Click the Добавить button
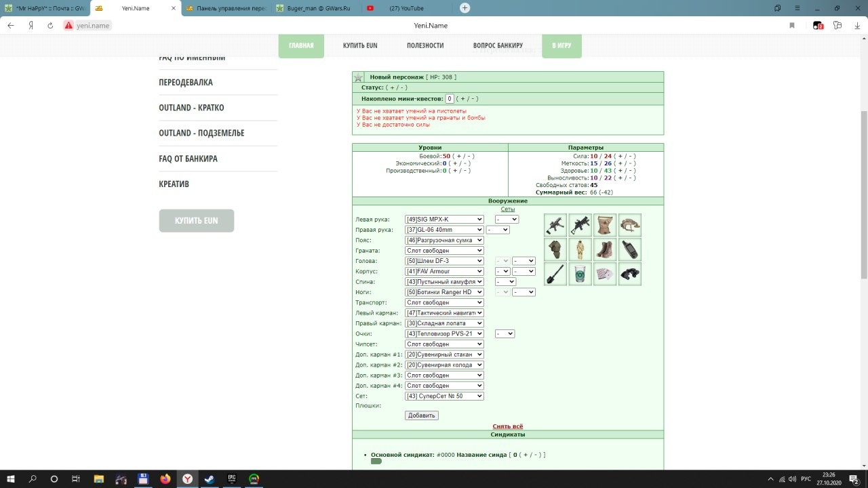The image size is (868, 488). point(422,415)
